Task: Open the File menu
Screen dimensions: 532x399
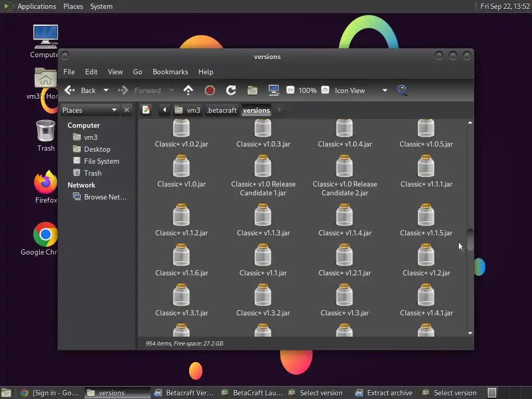Action: coord(69,72)
